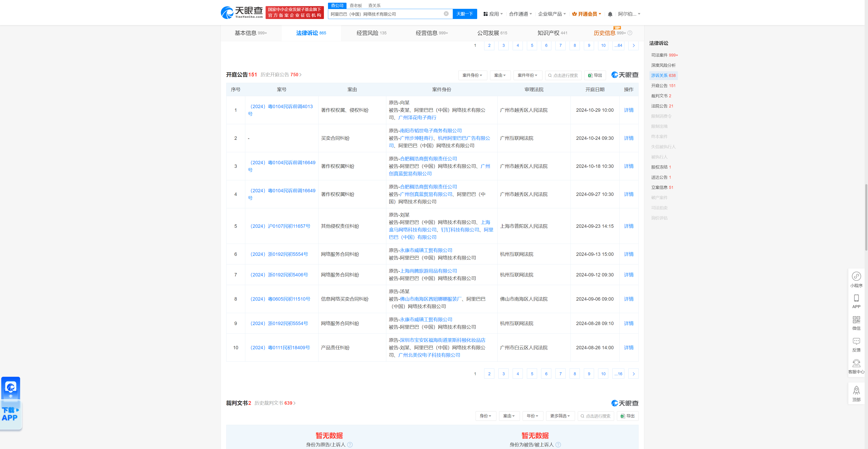Open the 身份 filter in 裁判文书
This screenshot has height=449, width=868.
pyautogui.click(x=486, y=416)
